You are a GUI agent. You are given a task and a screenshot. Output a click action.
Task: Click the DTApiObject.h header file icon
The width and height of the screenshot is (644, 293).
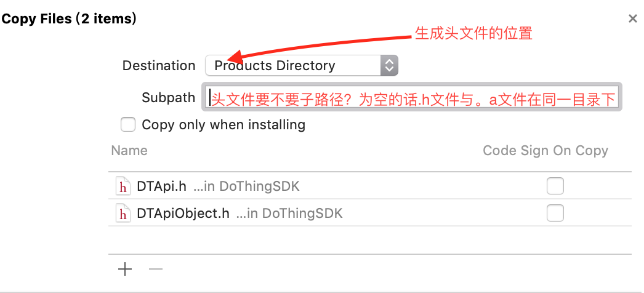[123, 214]
